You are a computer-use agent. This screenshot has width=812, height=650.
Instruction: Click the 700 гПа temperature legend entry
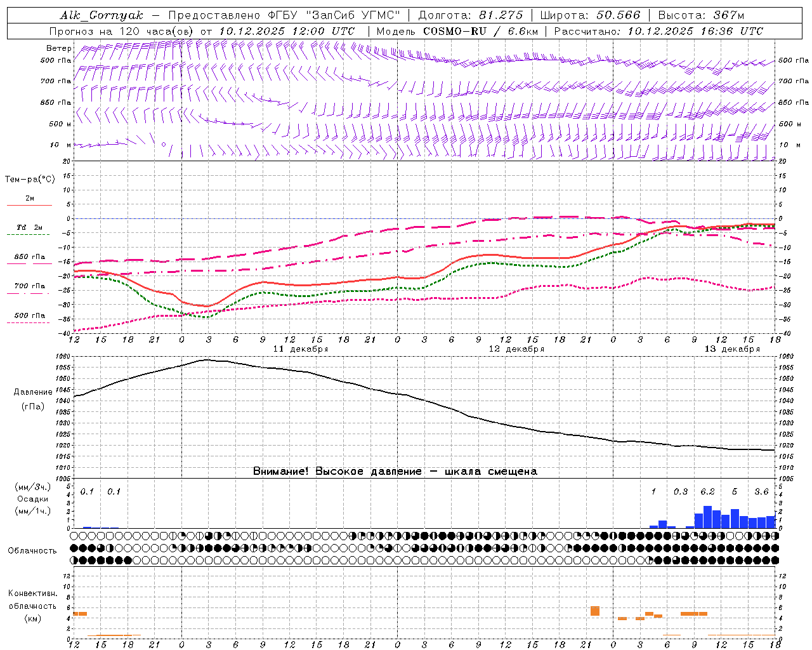pos(30,286)
